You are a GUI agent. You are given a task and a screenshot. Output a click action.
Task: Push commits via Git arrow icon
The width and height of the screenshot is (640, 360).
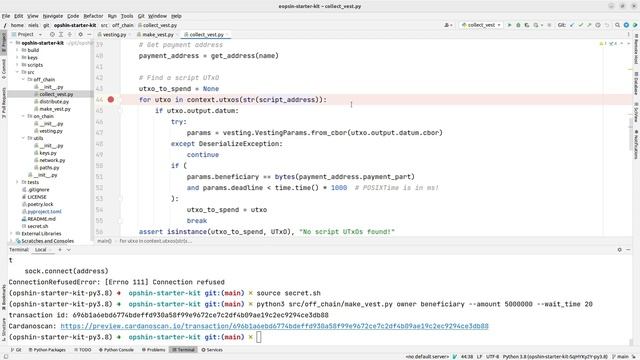click(x=589, y=25)
